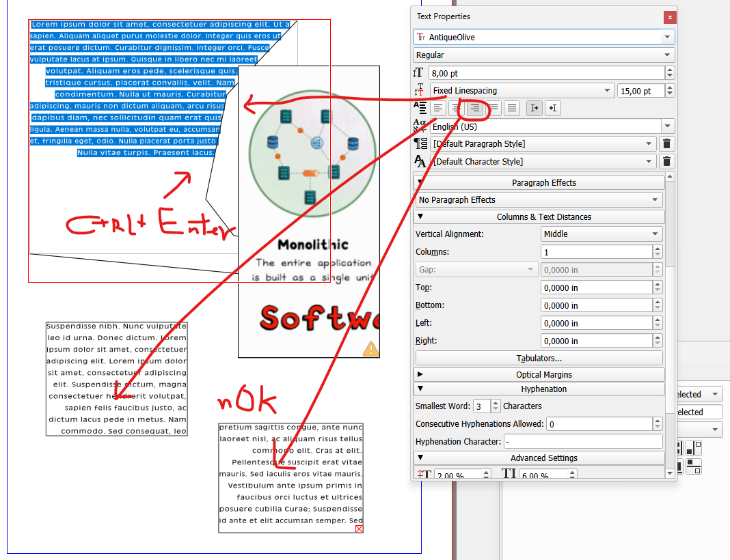Select the Monolithic image frame on canvas
Image resolution: width=730 pixels, height=560 pixels.
pos(309,212)
